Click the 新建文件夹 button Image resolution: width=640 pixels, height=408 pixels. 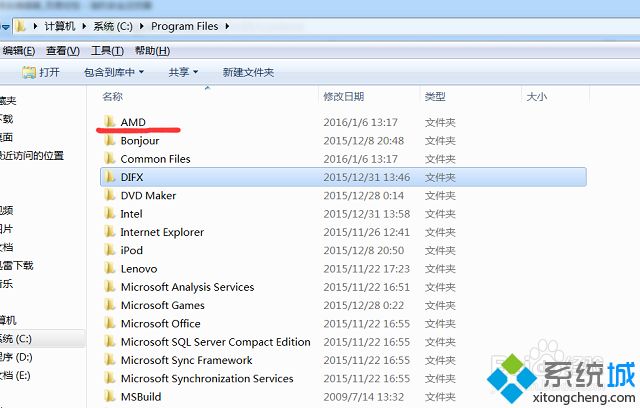click(248, 72)
